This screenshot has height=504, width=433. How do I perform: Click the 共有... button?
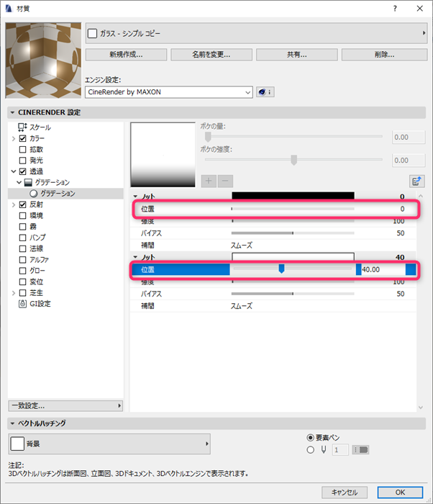tap(297, 55)
